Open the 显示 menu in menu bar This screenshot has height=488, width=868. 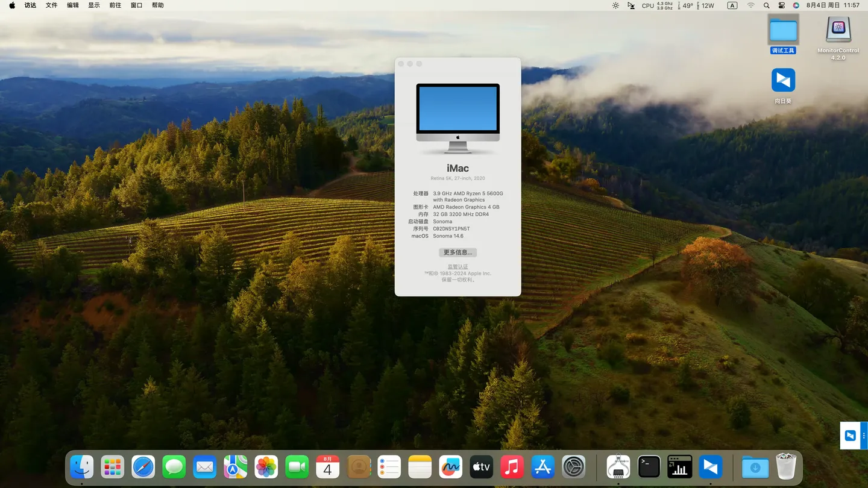point(94,5)
